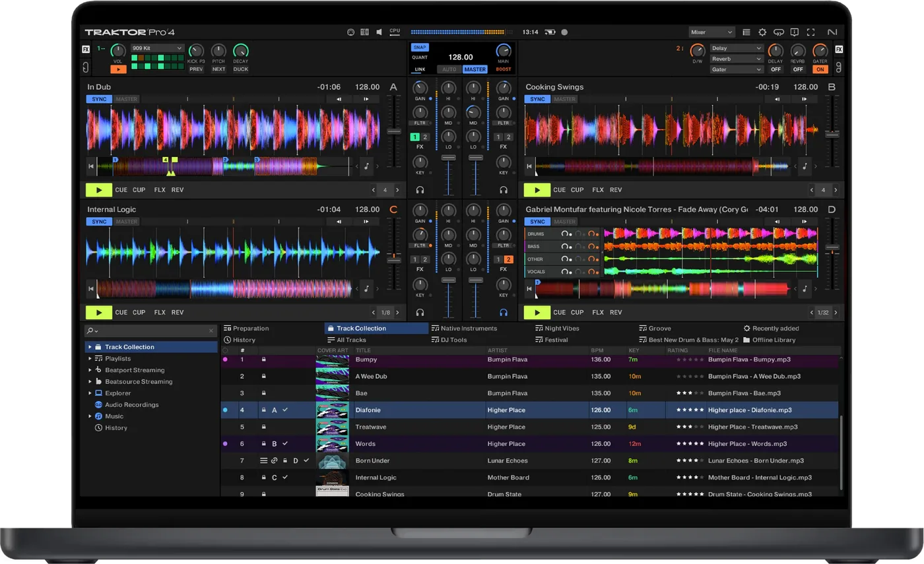
Task: Toggle the LINK button in master panel
Action: pos(420,69)
